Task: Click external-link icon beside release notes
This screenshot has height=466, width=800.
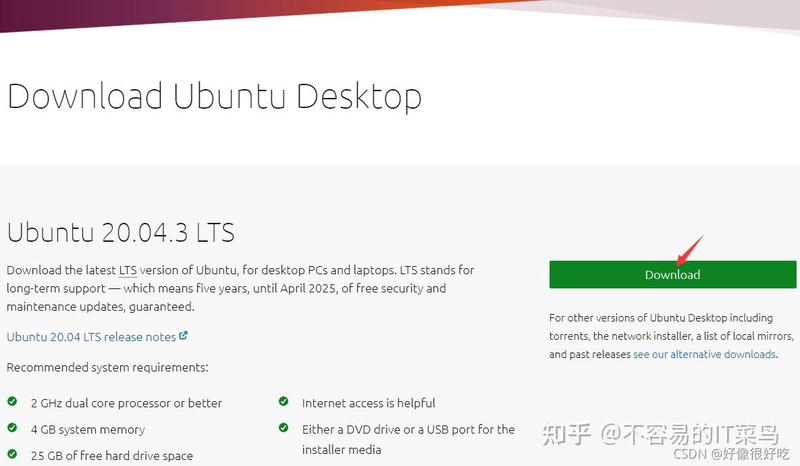Action: (x=183, y=336)
